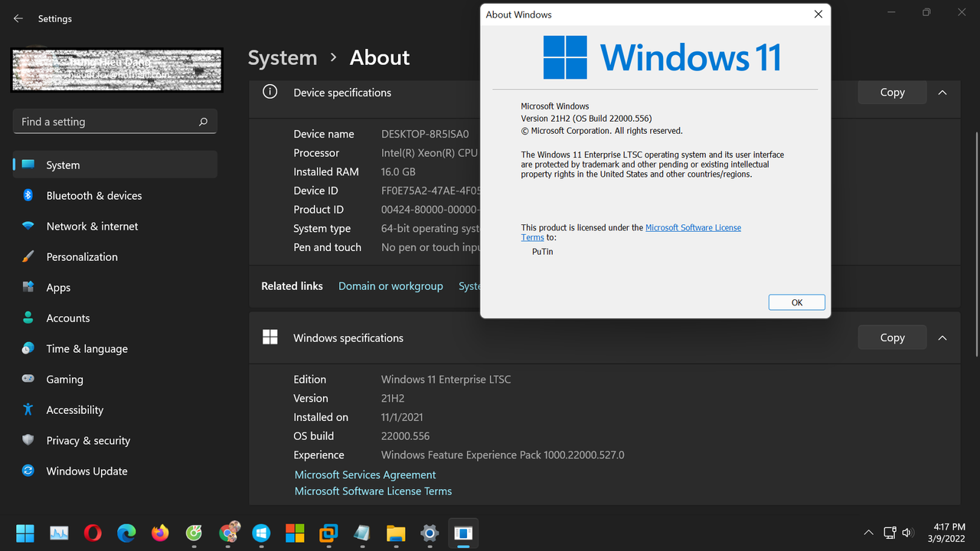Open File Explorer from the taskbar

[396, 533]
